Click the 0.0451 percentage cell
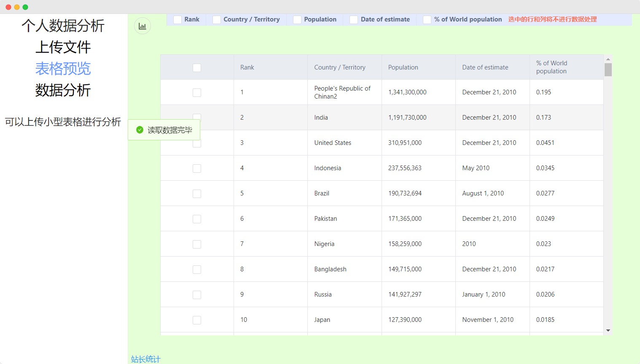Viewport: 640px width, 364px height. [567, 143]
